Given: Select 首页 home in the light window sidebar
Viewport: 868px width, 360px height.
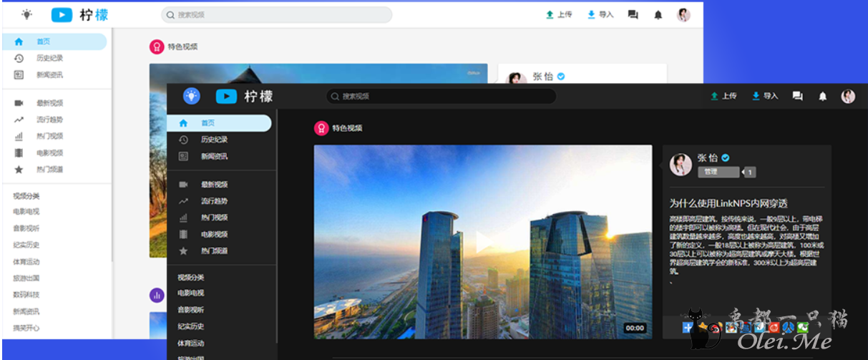Looking at the screenshot, I should [54, 42].
